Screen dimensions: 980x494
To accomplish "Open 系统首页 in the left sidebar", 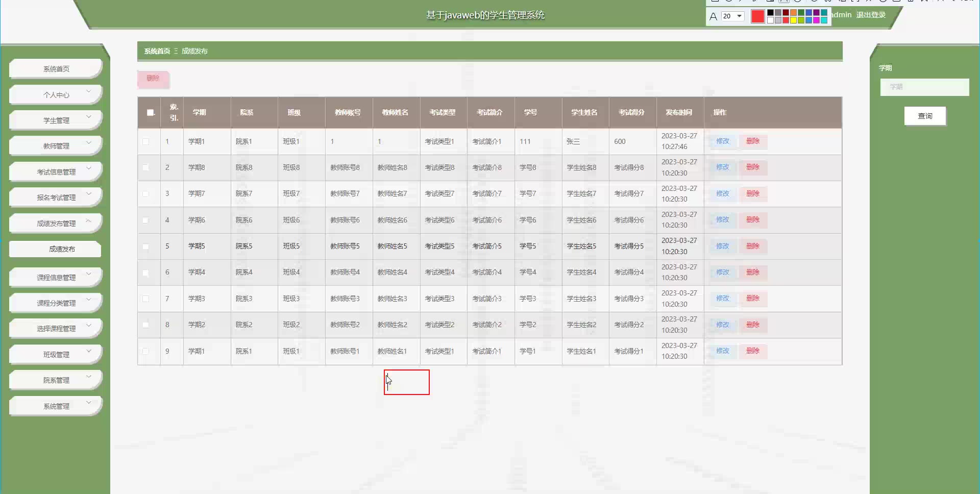I will point(56,69).
